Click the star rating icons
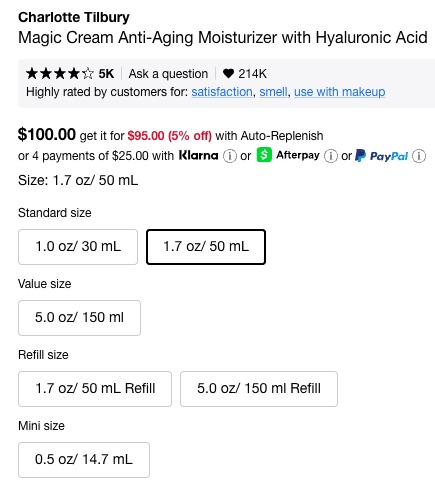Screen dimensions: 435x485 [x=60, y=73]
